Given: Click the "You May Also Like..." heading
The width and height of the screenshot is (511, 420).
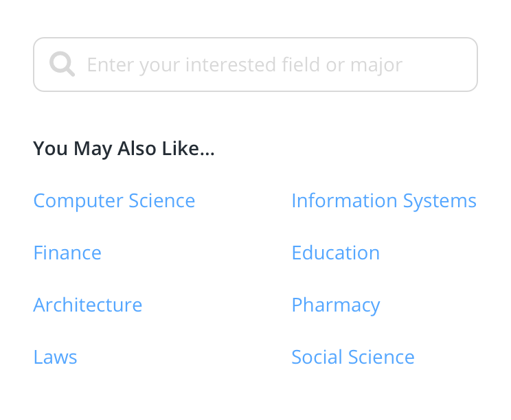Looking at the screenshot, I should click(124, 149).
